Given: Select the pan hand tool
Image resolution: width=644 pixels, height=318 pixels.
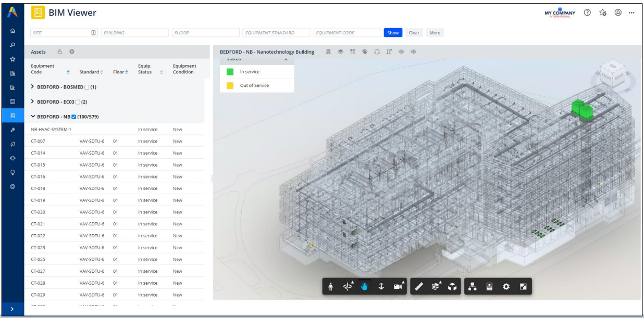Looking at the screenshot, I should (x=364, y=287).
